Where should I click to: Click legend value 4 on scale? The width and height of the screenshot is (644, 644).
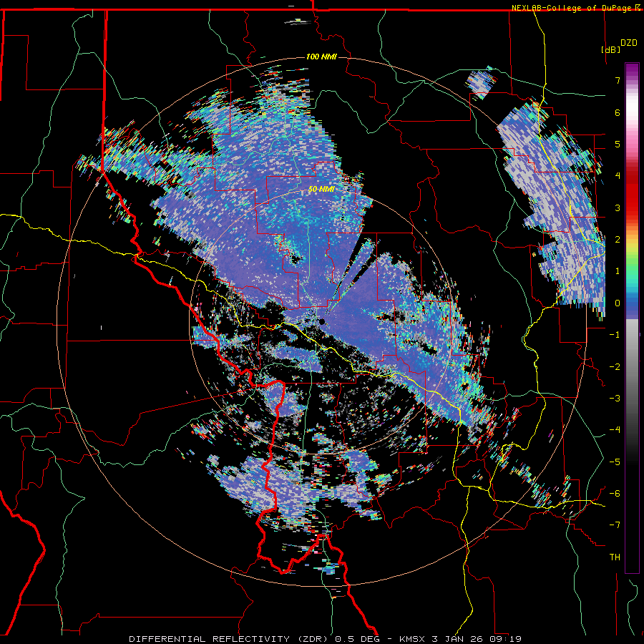pyautogui.click(x=618, y=176)
